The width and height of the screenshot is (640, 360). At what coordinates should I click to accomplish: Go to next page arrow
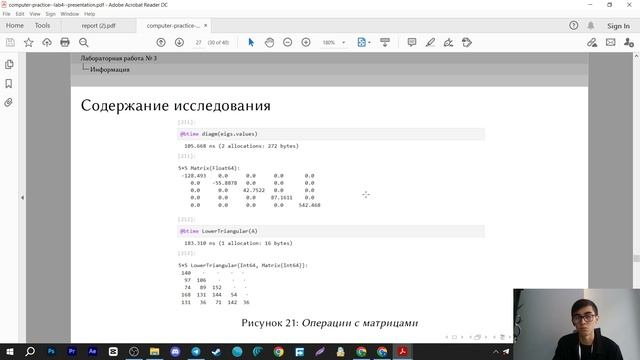pyautogui.click(x=179, y=42)
